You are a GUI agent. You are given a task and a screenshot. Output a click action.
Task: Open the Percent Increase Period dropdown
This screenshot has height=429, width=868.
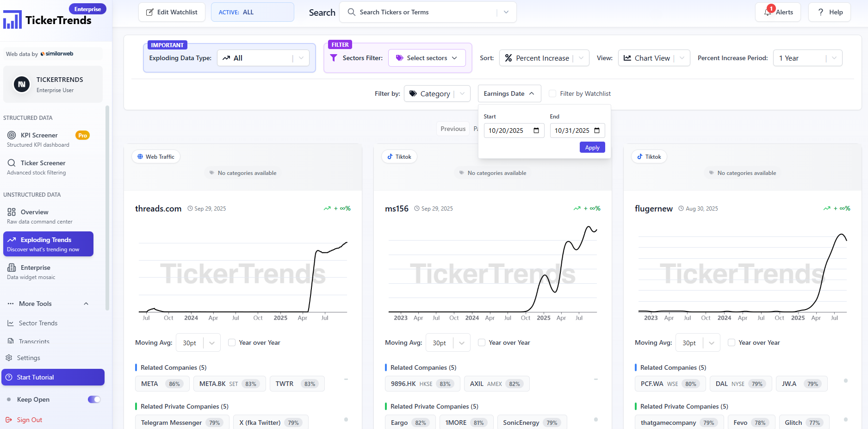pyautogui.click(x=807, y=58)
